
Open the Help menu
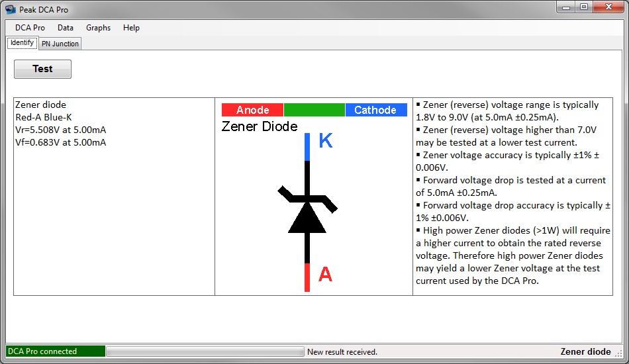pos(131,28)
